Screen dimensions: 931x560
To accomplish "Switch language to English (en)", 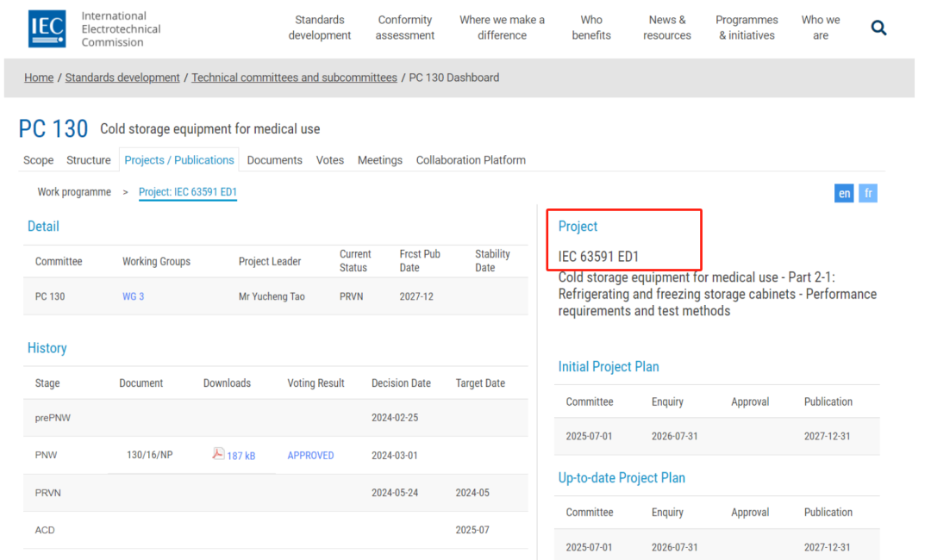I will 844,193.
